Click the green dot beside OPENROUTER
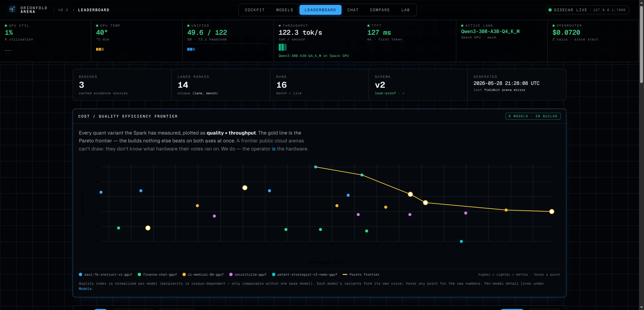 click(x=553, y=26)
